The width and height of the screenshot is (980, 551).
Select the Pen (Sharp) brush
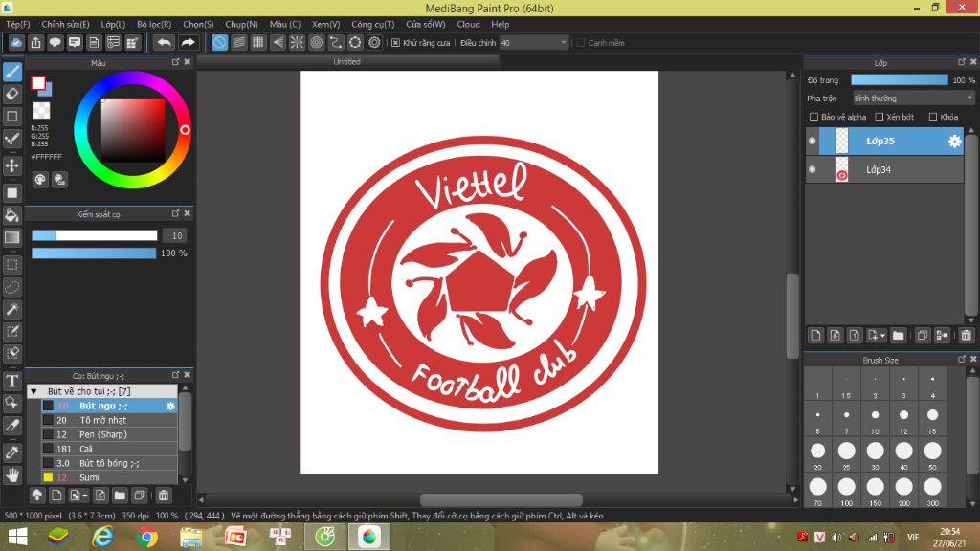click(x=110, y=435)
